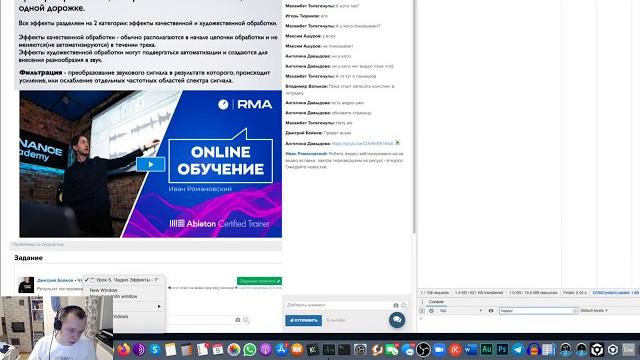Open WhatsApp in the dock
This screenshot has width=640, height=360.
click(x=249, y=349)
